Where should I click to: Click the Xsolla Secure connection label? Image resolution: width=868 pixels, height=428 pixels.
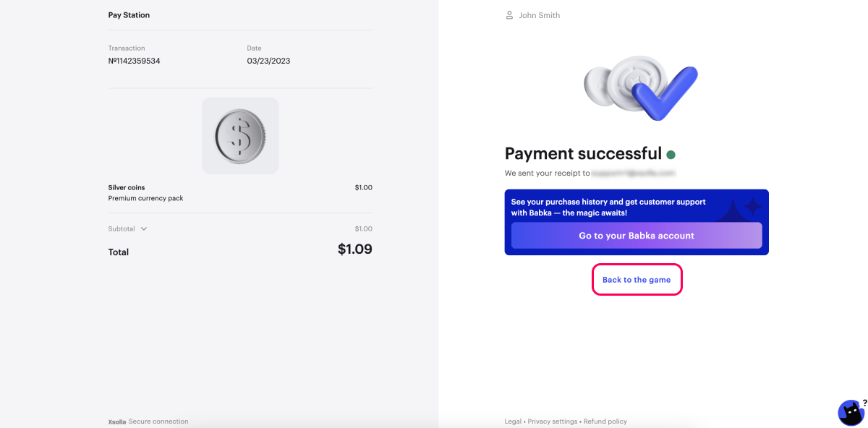148,421
